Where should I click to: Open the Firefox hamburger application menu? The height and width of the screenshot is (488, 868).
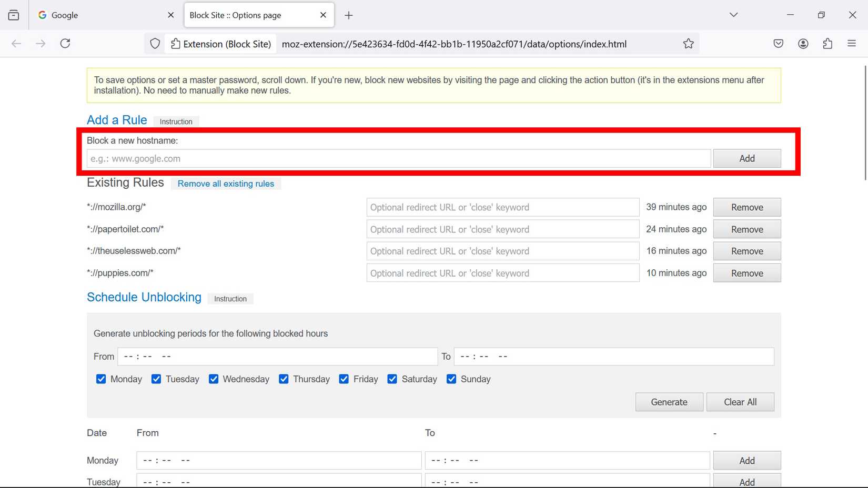coord(852,44)
